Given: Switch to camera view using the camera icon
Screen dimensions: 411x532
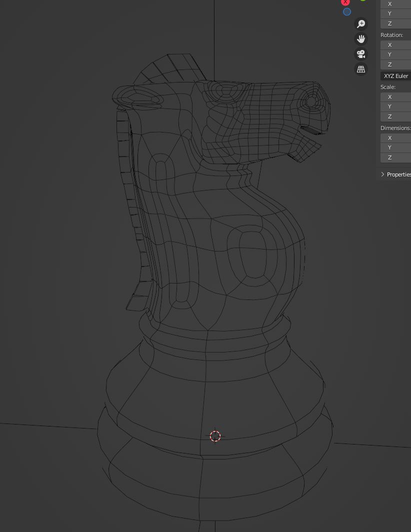Looking at the screenshot, I should pyautogui.click(x=361, y=54).
